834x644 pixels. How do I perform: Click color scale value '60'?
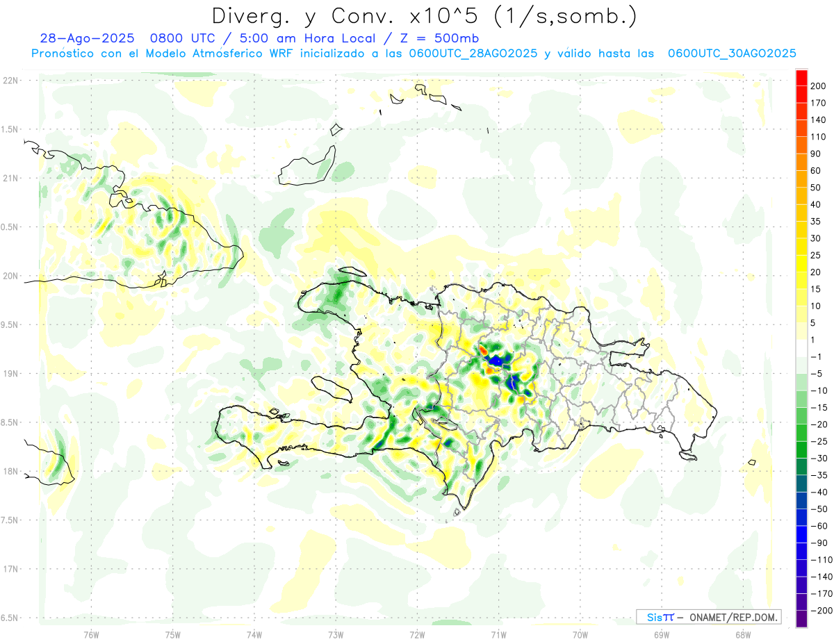816,171
